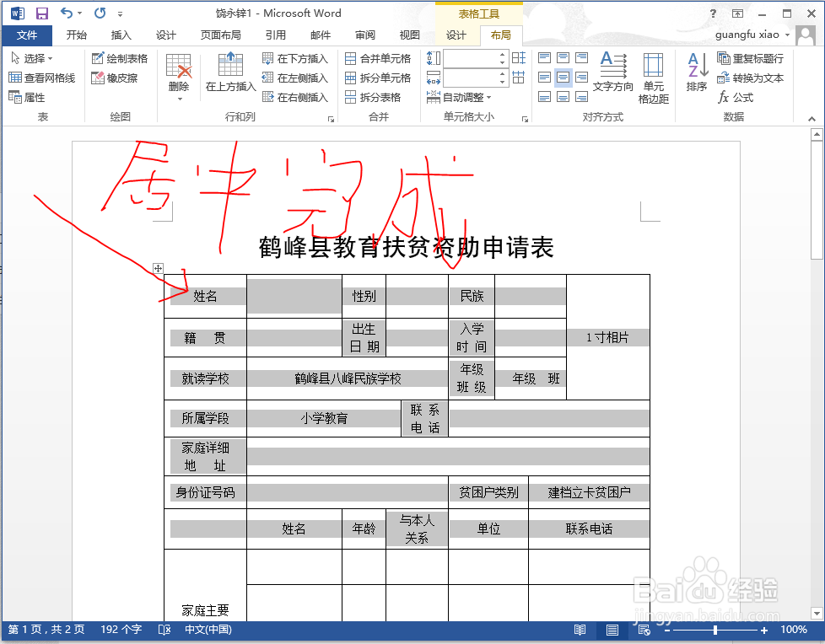This screenshot has width=825, height=644.
Task: Open the 单元格大小 dialog launcher
Action: click(525, 120)
